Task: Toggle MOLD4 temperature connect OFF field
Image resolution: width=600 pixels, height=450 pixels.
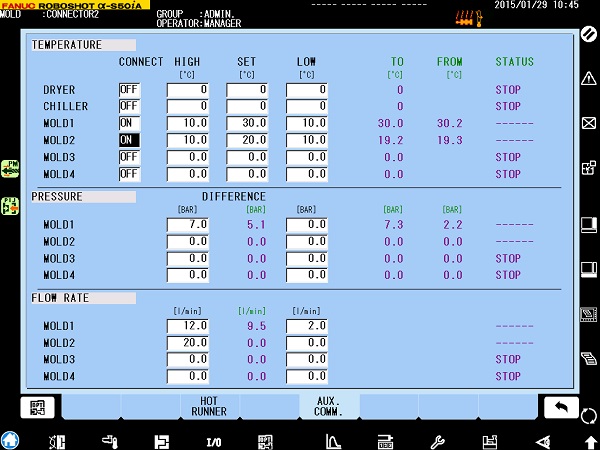Action: (129, 174)
